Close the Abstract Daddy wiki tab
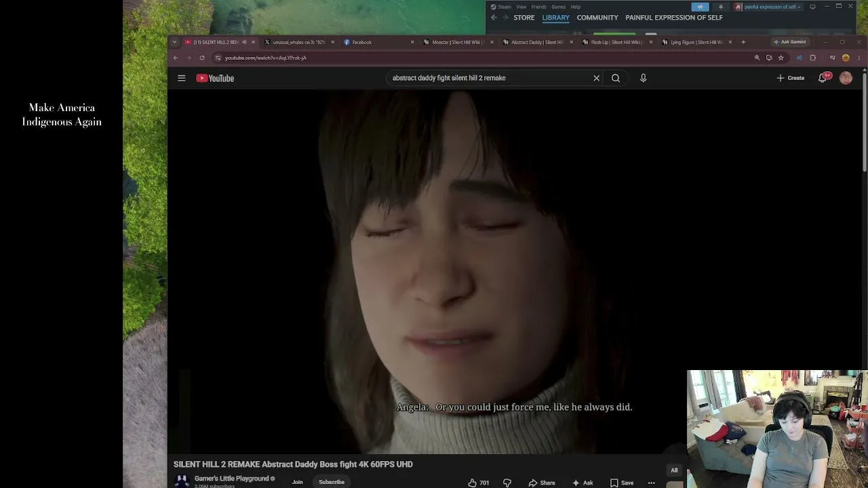This screenshot has height=488, width=868. [x=571, y=42]
